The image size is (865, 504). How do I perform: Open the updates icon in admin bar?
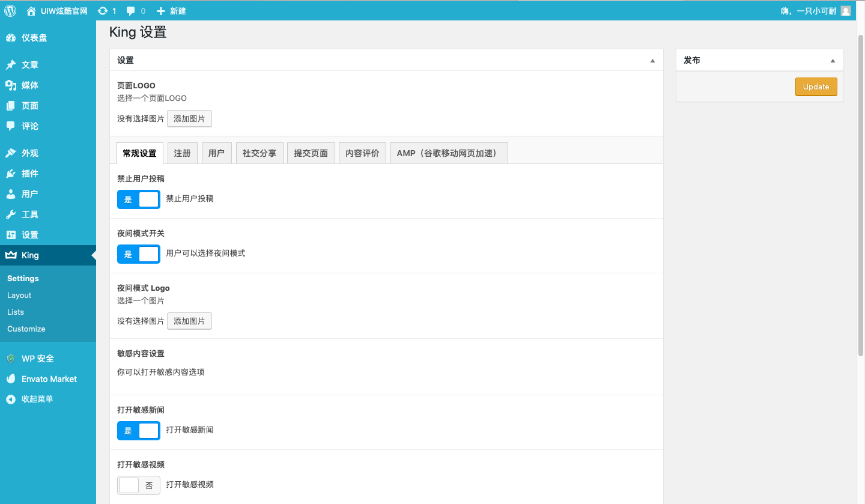(103, 11)
